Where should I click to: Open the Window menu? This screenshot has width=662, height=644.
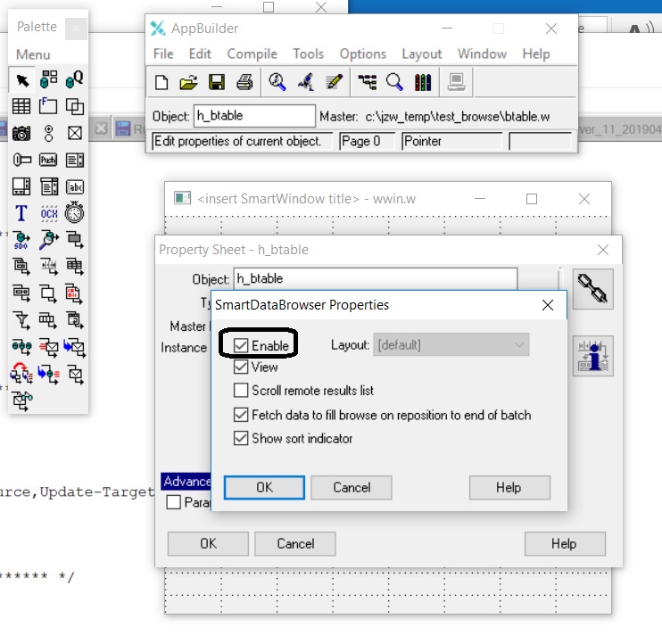click(x=482, y=54)
